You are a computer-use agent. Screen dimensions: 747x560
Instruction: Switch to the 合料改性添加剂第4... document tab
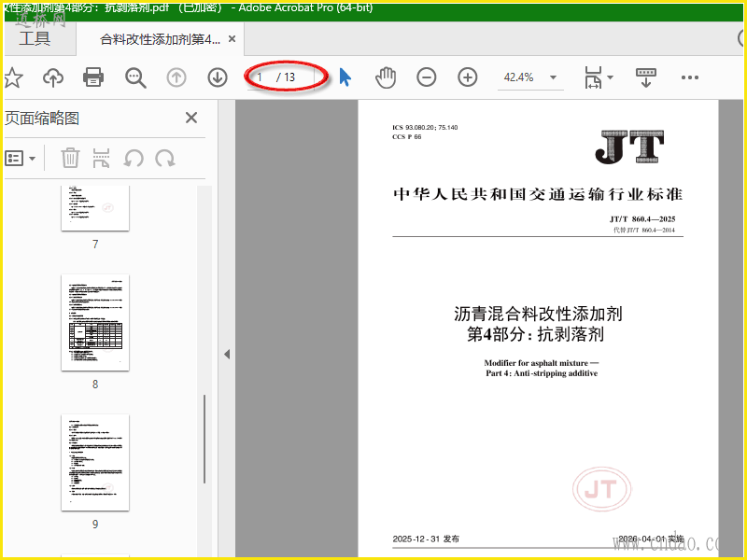tap(160, 39)
